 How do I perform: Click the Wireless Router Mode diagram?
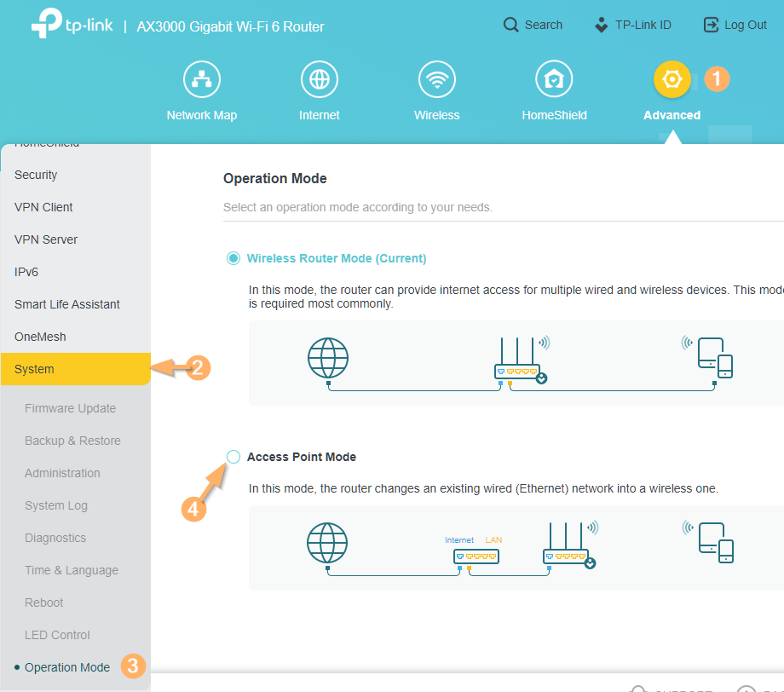516,363
